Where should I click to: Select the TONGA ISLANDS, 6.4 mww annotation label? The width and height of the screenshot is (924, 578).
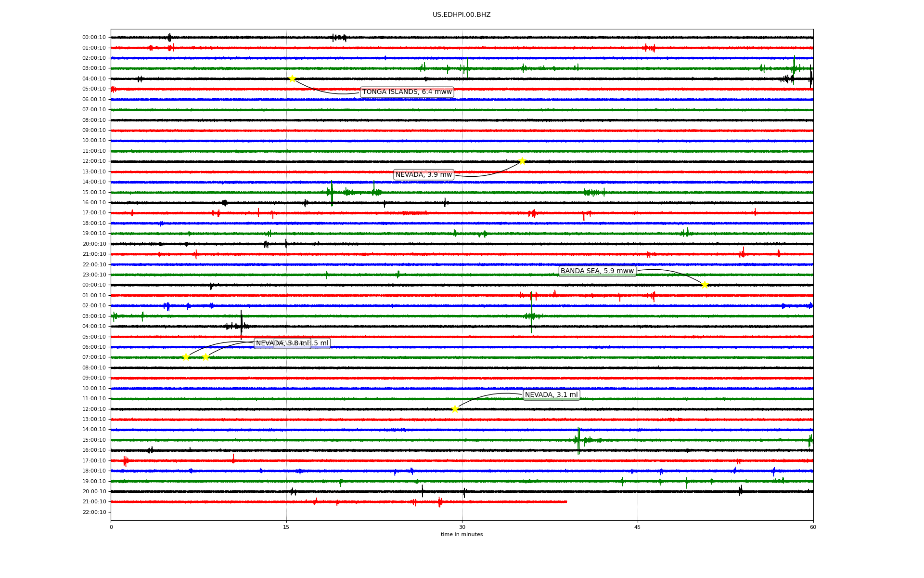407,92
